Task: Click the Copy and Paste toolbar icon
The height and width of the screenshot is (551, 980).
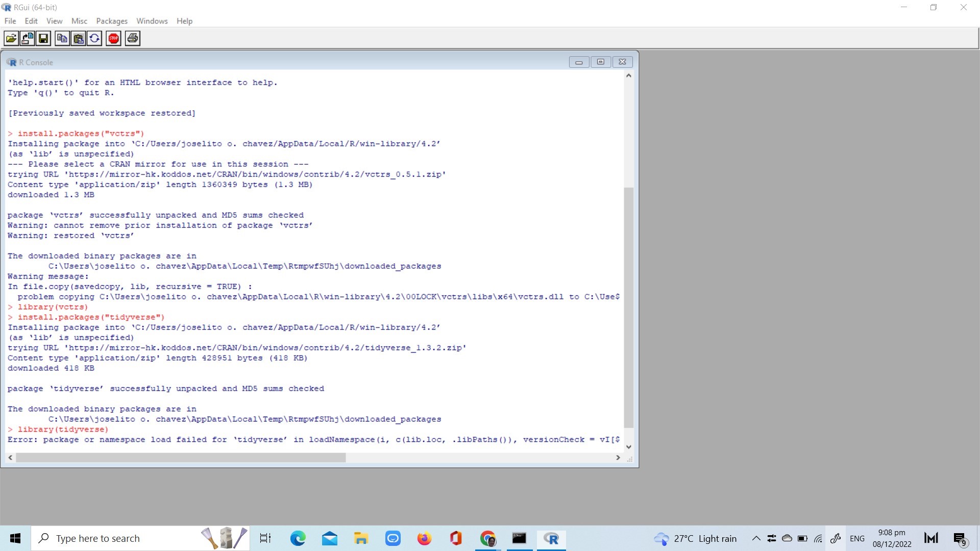Action: point(94,38)
